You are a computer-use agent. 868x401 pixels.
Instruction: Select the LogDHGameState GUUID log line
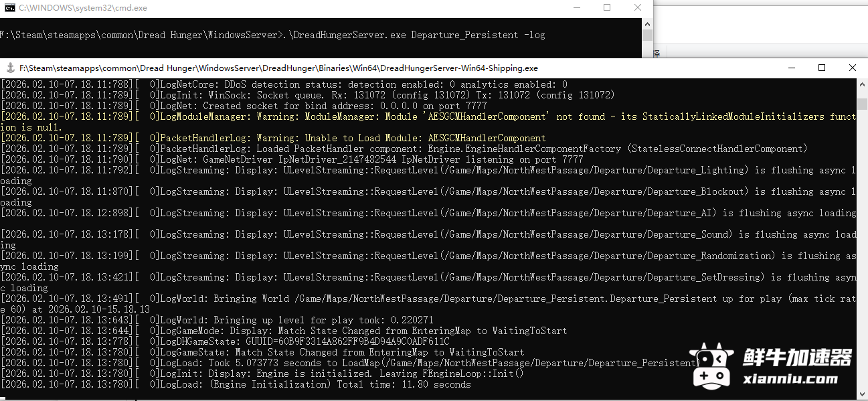[x=294, y=341]
